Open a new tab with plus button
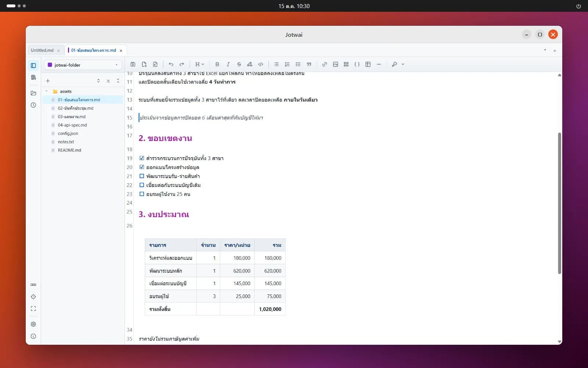The image size is (588, 368). (555, 51)
